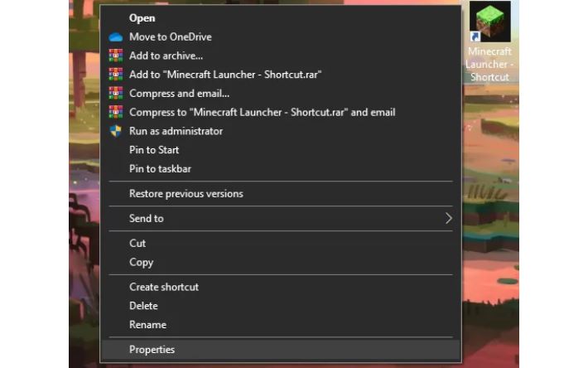Select Pin to Start
Viewport: 588px width, 368px height.
281,150
